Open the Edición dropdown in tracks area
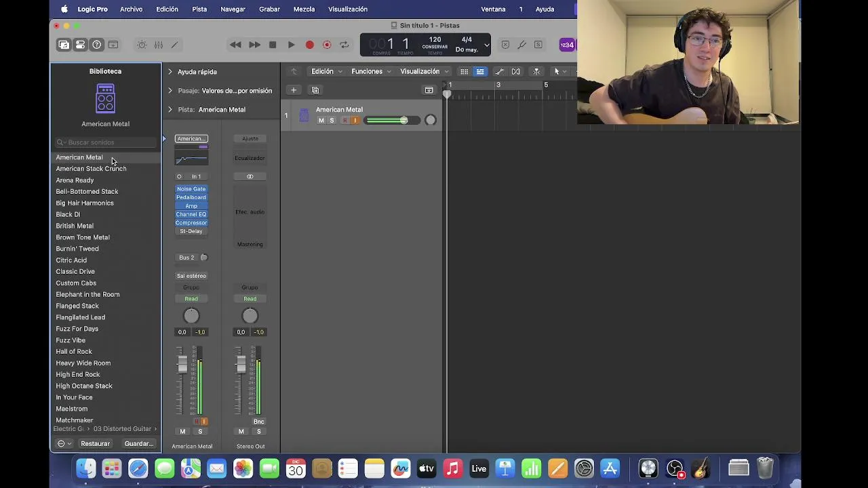Image resolution: width=868 pixels, height=488 pixels. pos(327,71)
